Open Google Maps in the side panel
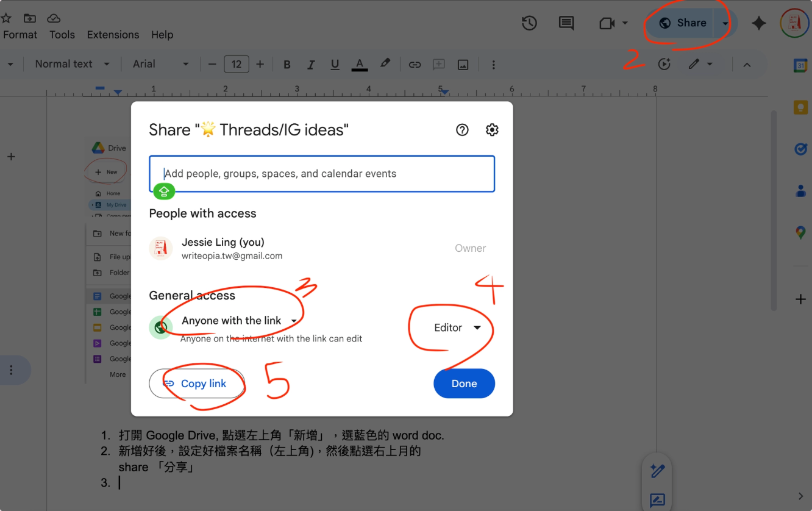The height and width of the screenshot is (511, 812). point(800,232)
